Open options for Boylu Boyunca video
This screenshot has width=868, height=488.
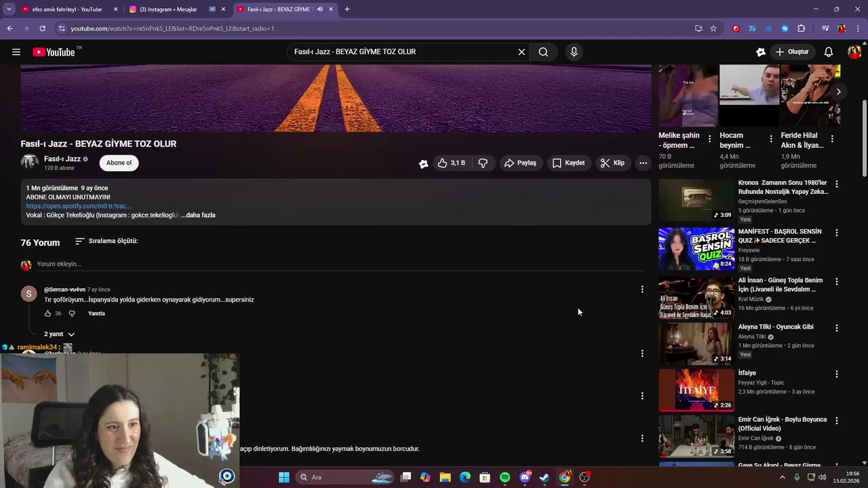837,420
